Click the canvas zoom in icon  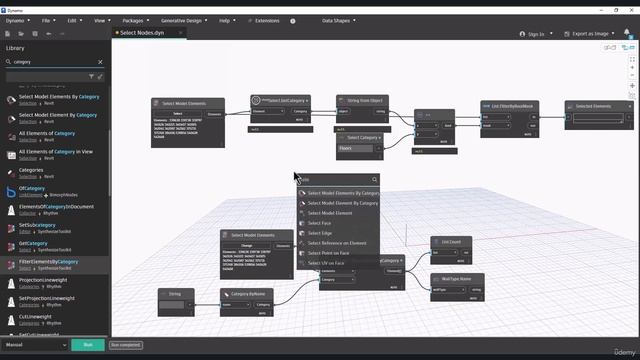point(632,67)
